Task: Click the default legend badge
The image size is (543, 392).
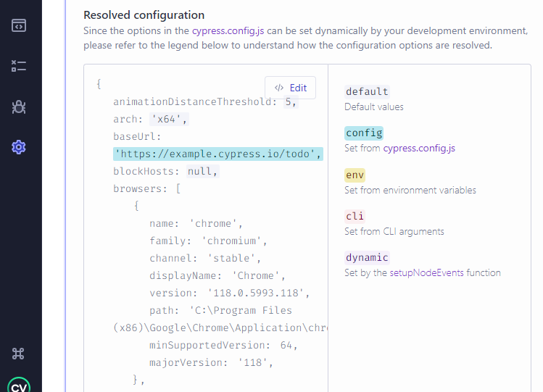Action: click(x=367, y=92)
